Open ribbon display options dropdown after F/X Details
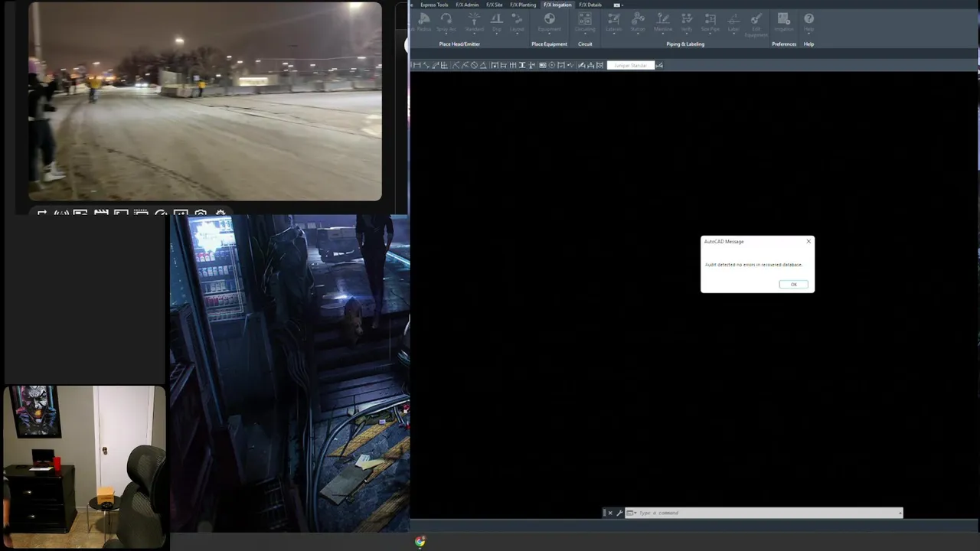Viewport: 980px width, 551px height. coord(617,5)
